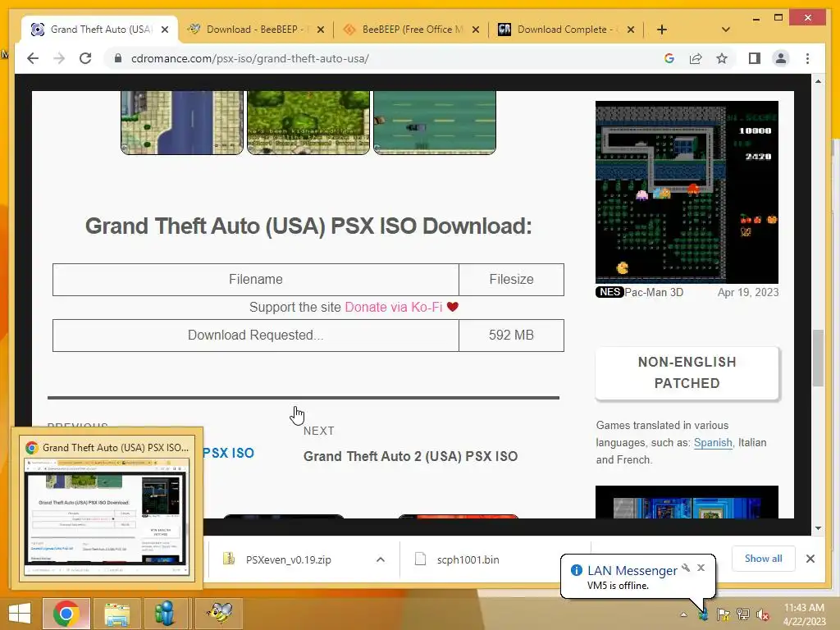Bookmark this page with the star
Screen dimensions: 840x630
[722, 58]
